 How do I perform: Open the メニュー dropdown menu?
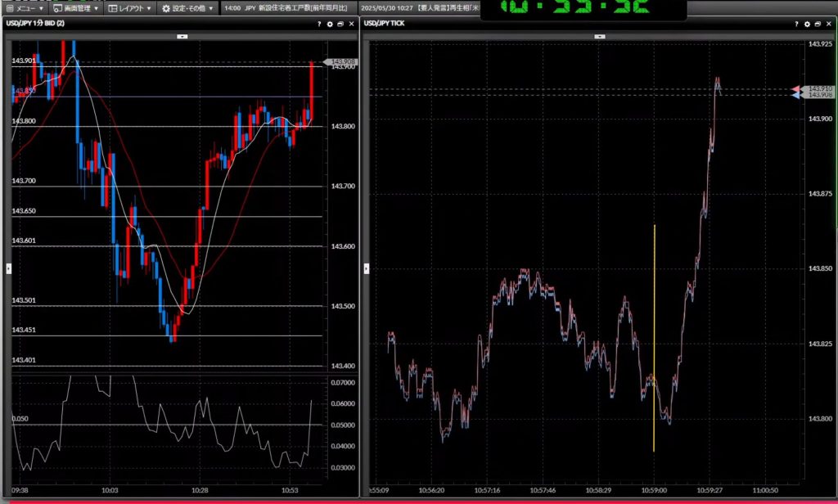25,8
